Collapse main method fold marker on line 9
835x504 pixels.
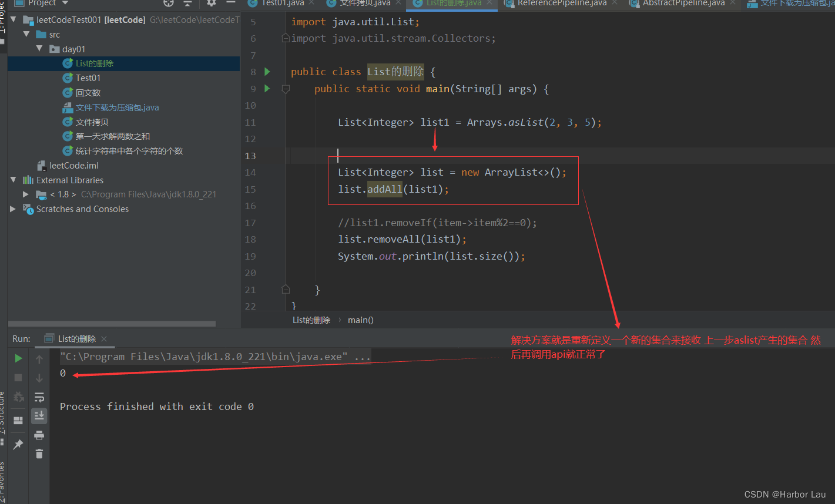coord(286,89)
